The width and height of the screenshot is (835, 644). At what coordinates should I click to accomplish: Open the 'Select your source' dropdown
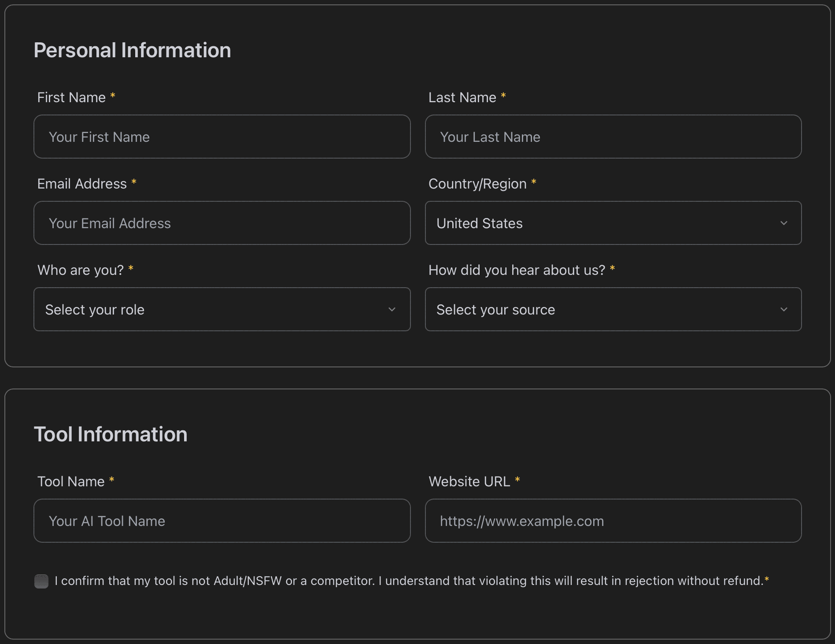pyautogui.click(x=613, y=309)
